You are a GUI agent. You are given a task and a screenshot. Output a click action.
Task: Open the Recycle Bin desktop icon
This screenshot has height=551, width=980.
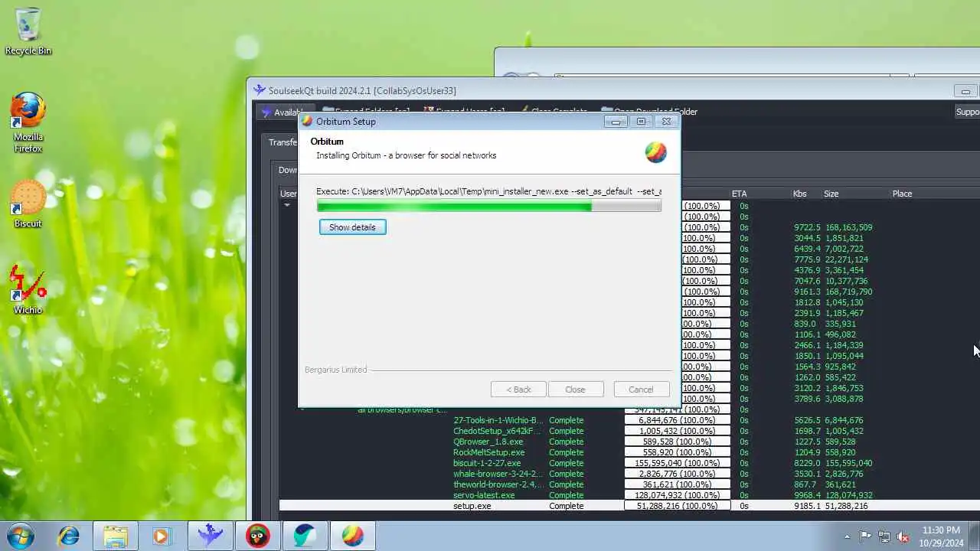(x=28, y=31)
